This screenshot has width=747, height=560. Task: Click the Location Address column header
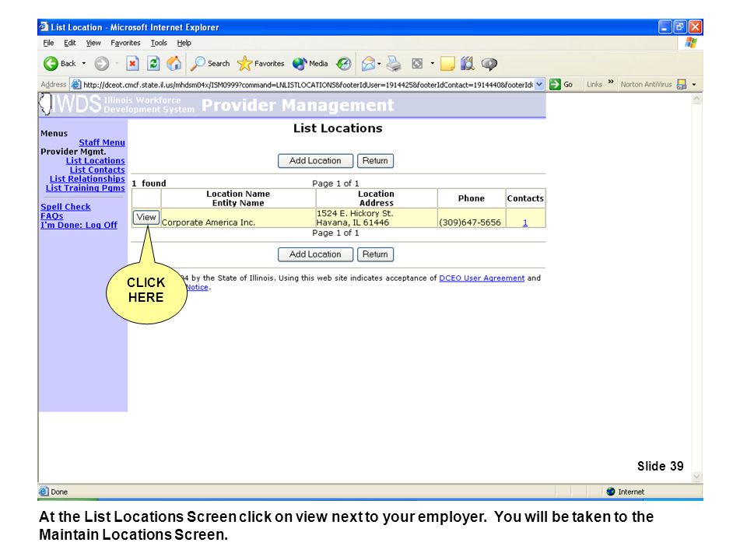(x=377, y=198)
